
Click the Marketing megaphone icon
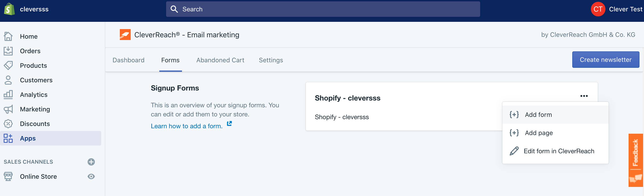tap(8, 109)
